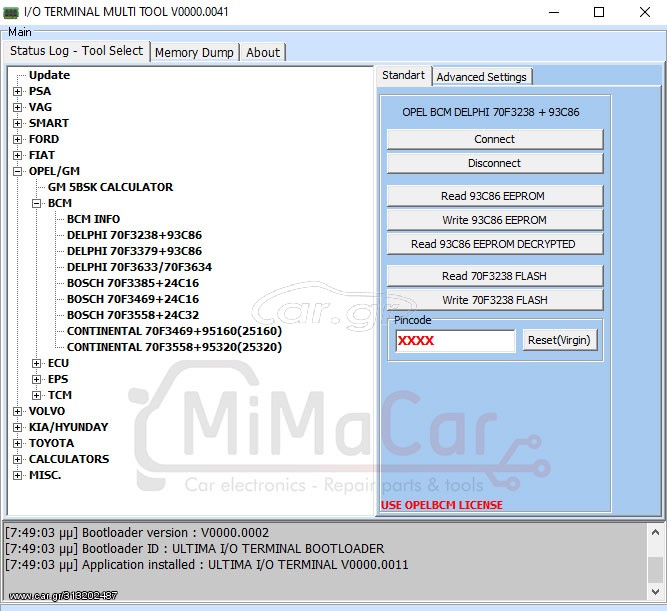
Task: Expand the VOLVO tree node
Action: coord(17,411)
